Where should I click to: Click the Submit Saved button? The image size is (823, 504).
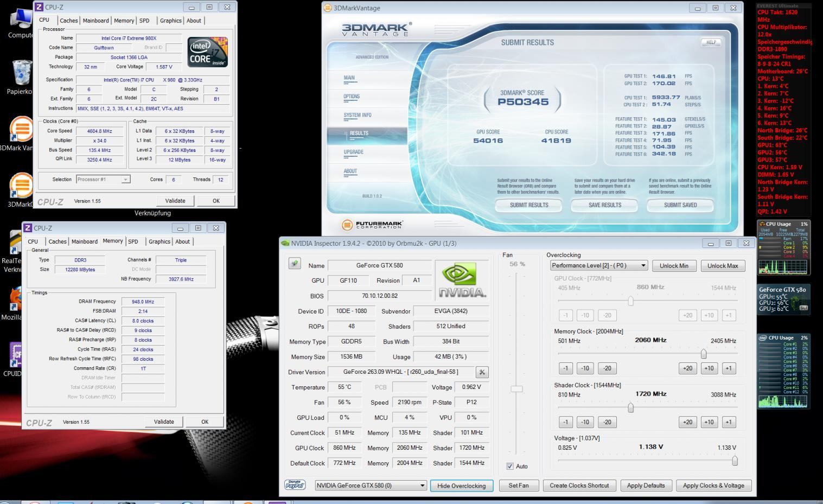click(x=680, y=205)
